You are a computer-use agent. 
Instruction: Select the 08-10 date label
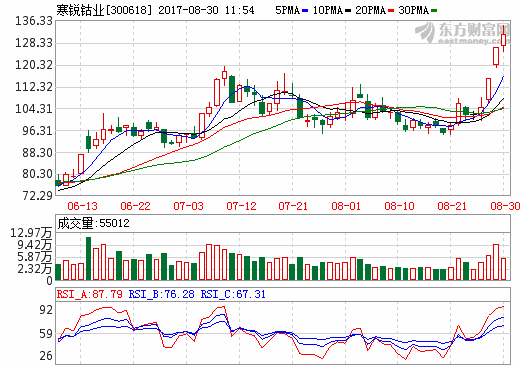click(399, 206)
